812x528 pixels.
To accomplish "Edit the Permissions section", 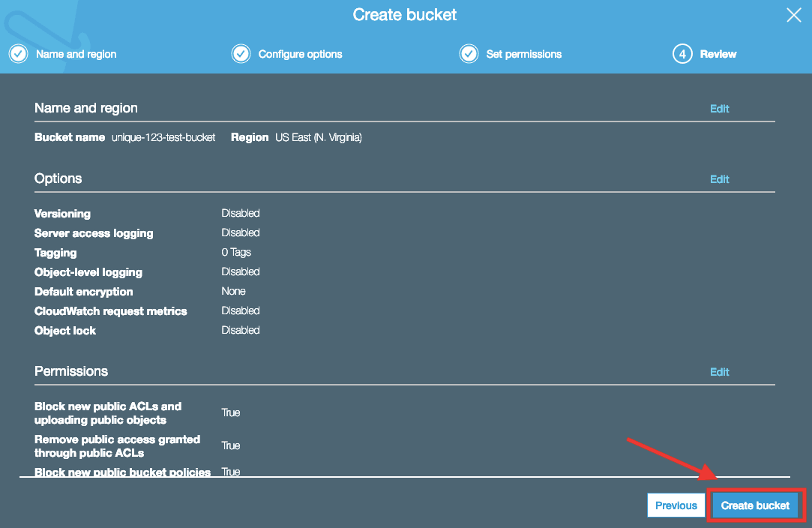I will (719, 372).
